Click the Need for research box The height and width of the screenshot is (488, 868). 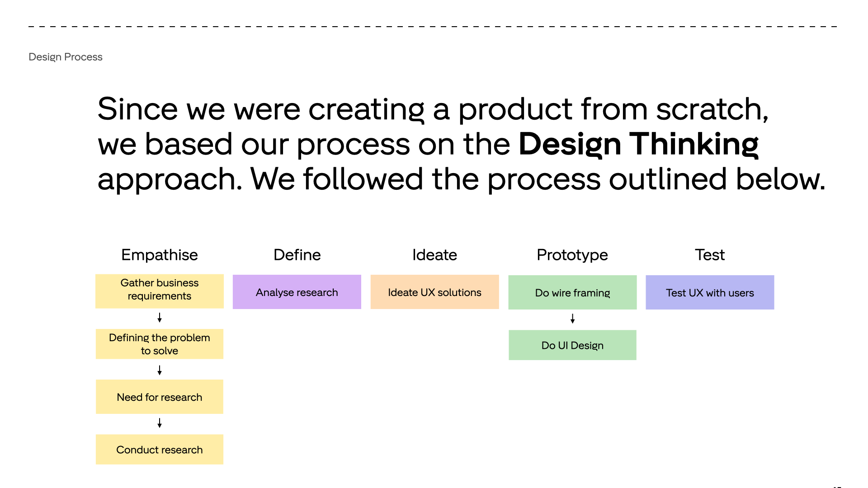point(160,397)
